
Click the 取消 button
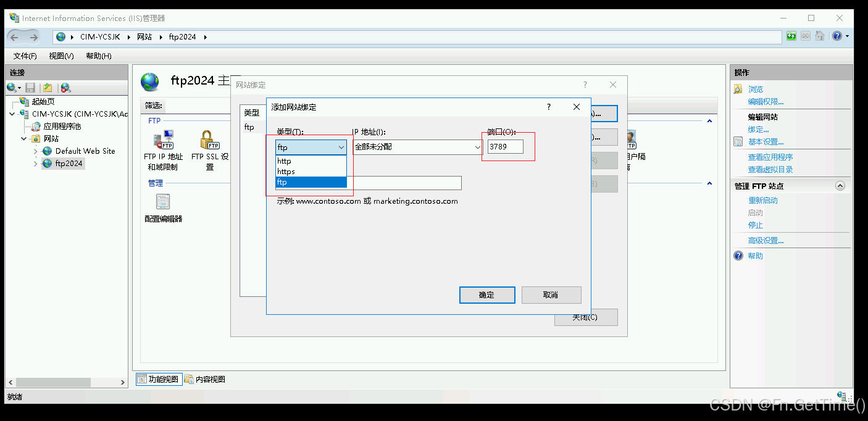tap(551, 295)
